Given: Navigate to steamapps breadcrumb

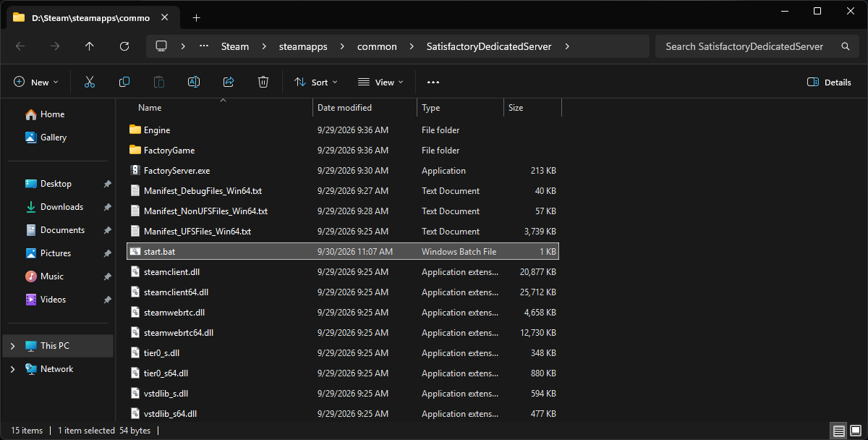Looking at the screenshot, I should (303, 46).
